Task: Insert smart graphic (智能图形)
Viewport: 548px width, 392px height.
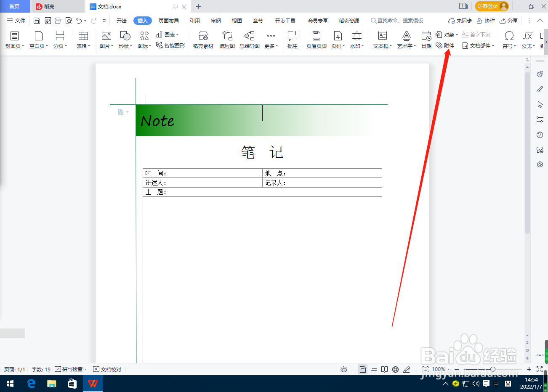Action: (170, 45)
